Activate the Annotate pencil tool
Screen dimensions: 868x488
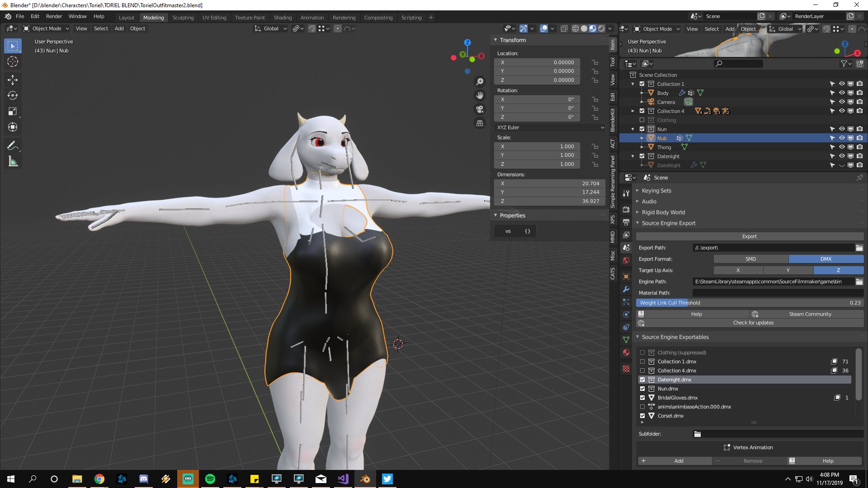(x=13, y=145)
